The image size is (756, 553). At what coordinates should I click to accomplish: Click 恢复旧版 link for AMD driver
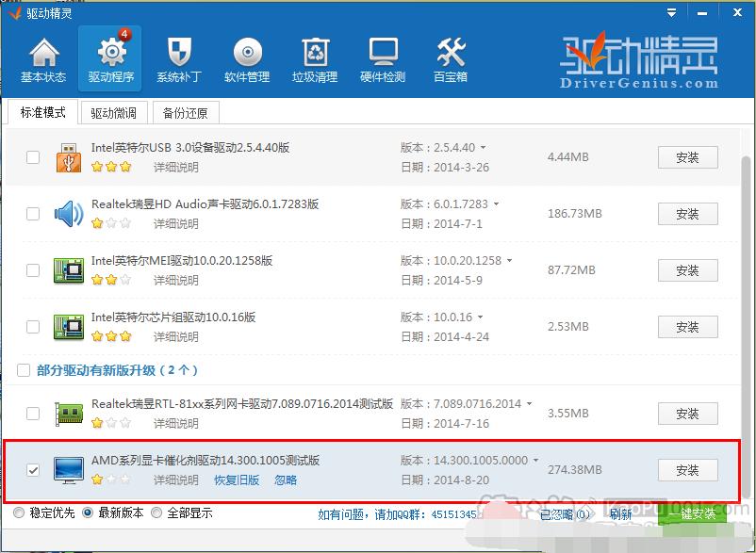pos(237,480)
